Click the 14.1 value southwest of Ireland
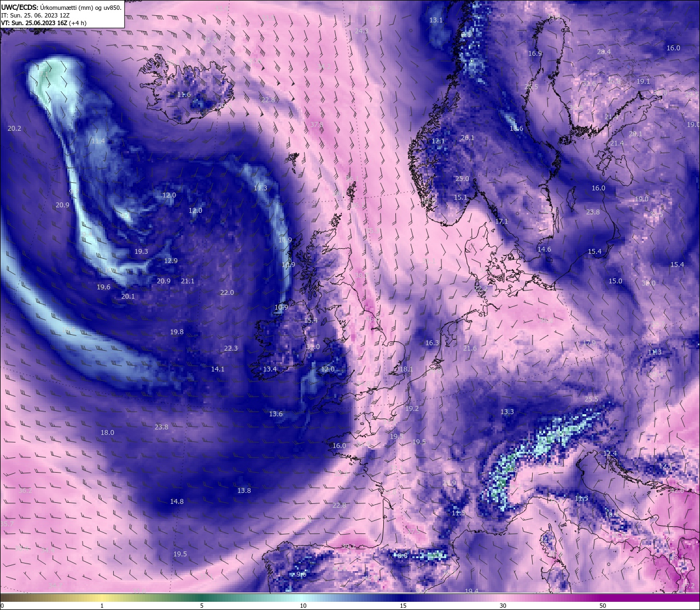Viewport: 700px width, 610px height. 218,369
